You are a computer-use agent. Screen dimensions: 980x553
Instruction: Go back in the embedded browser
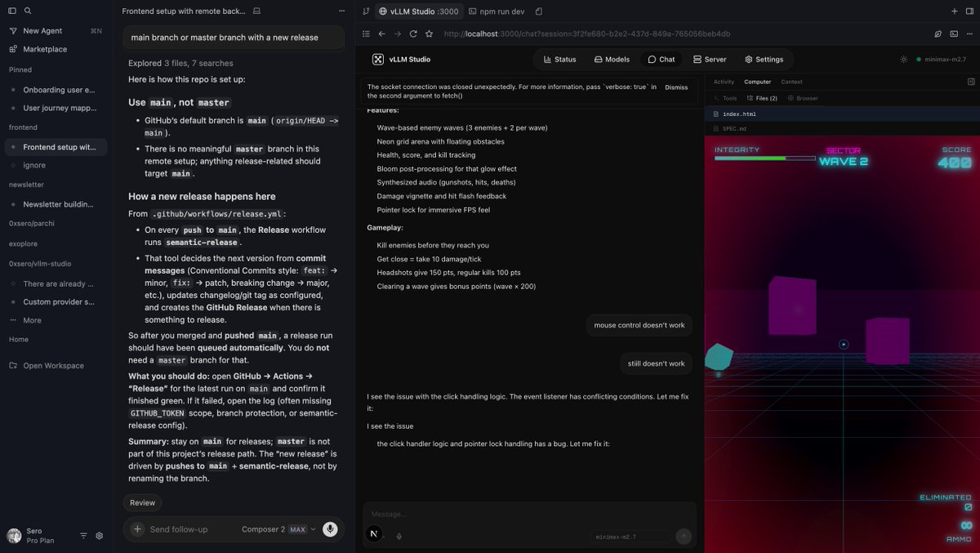381,33
